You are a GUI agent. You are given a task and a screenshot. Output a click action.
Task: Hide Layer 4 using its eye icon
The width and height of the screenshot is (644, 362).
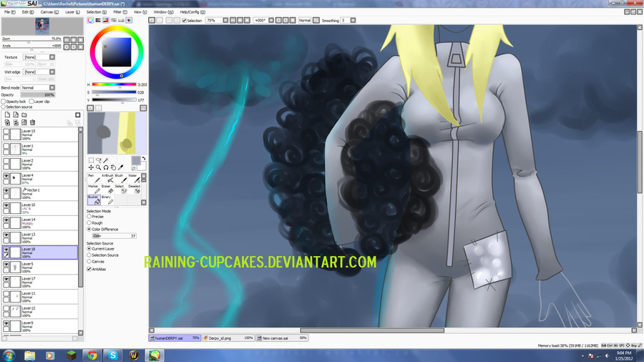pos(6,176)
